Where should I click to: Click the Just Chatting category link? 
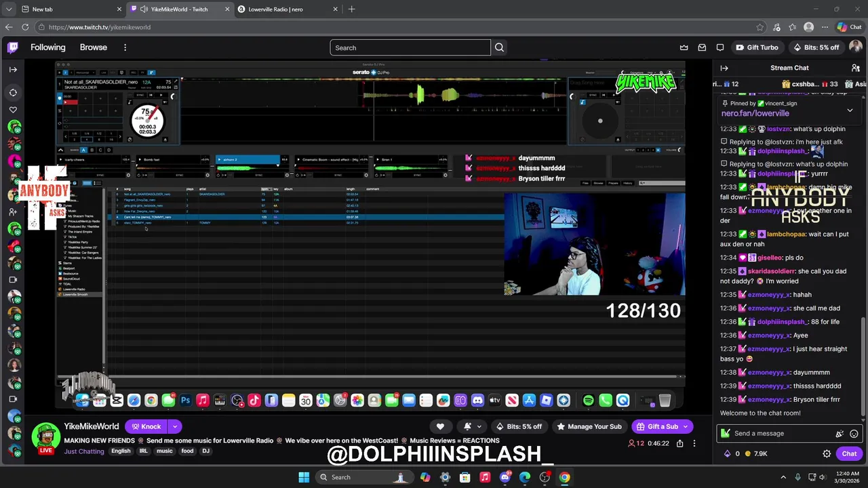(x=84, y=451)
